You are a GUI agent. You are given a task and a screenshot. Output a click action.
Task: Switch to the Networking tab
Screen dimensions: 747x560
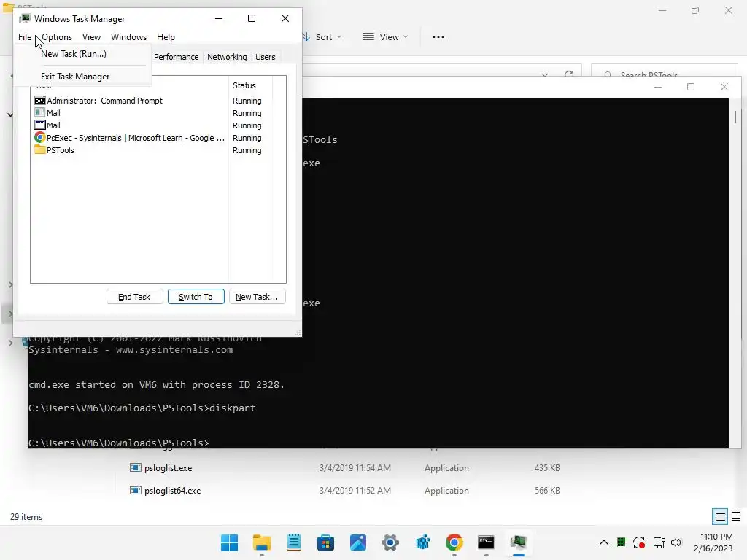pyautogui.click(x=227, y=57)
